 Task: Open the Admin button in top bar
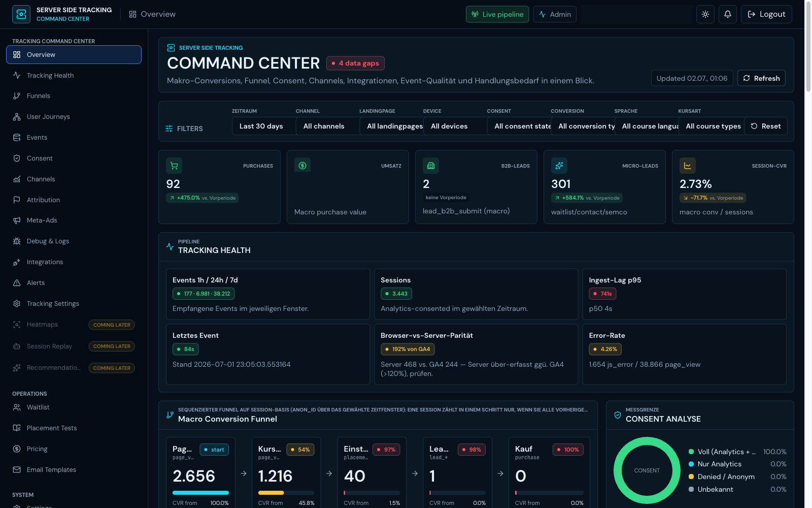pyautogui.click(x=555, y=14)
